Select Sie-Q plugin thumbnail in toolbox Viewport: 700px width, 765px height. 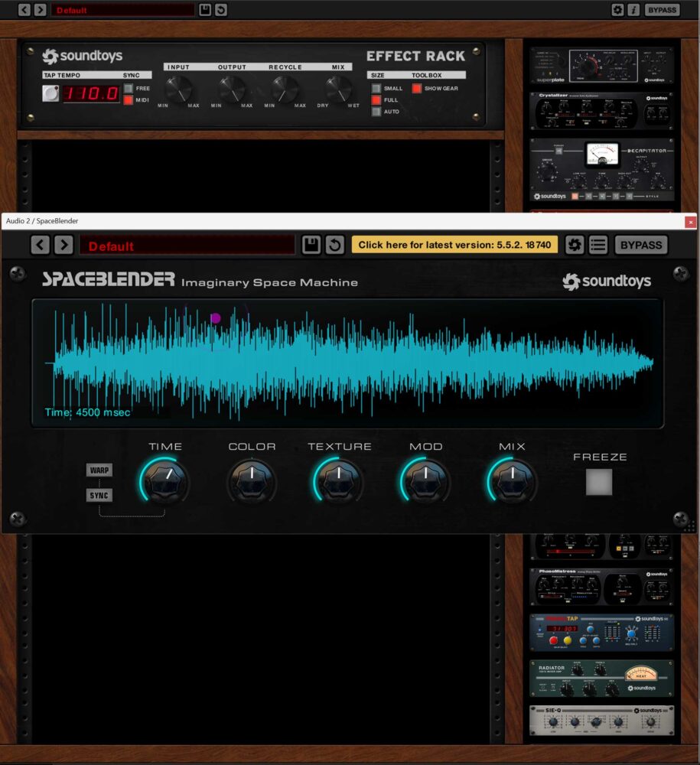[601, 720]
